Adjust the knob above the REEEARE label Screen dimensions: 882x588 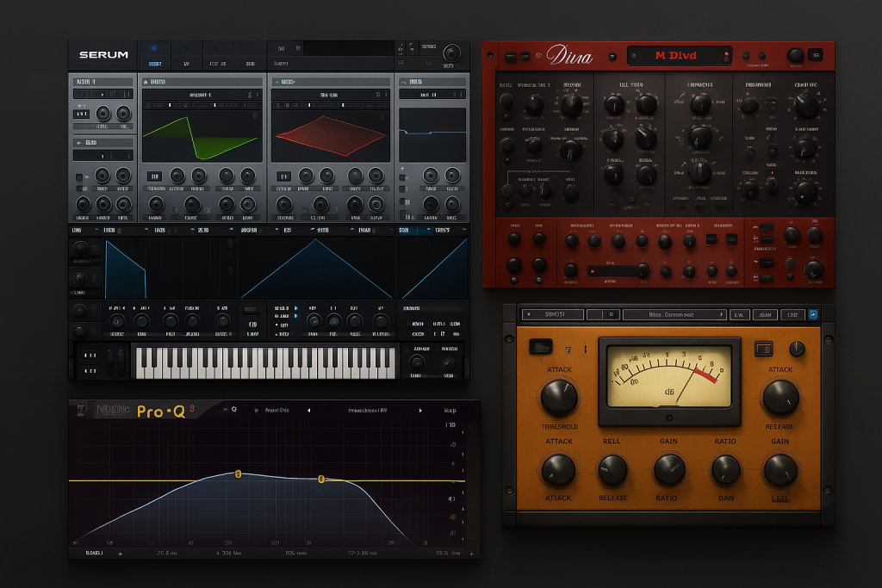pos(780,398)
